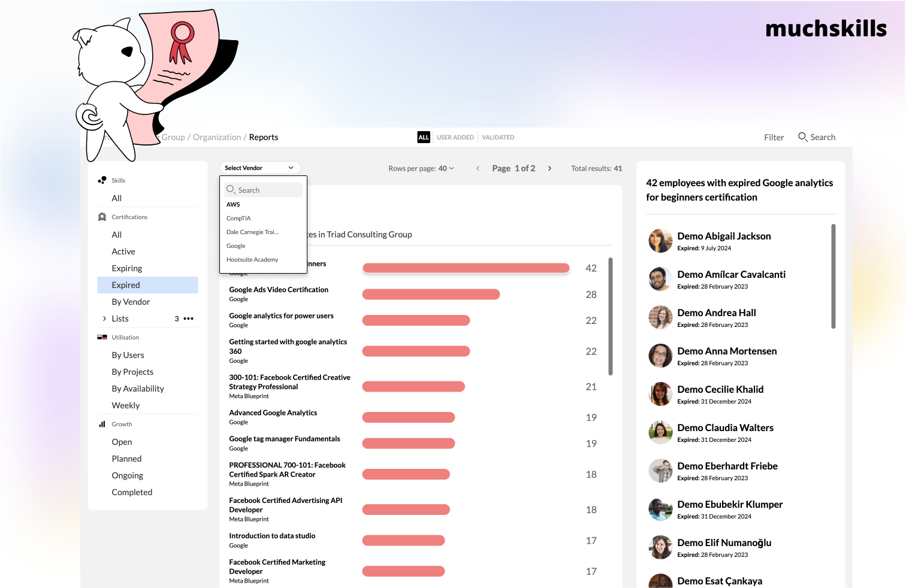Viewport: 906px width, 588px height.
Task: Expand the Lists section in the sidebar
Action: tap(105, 318)
